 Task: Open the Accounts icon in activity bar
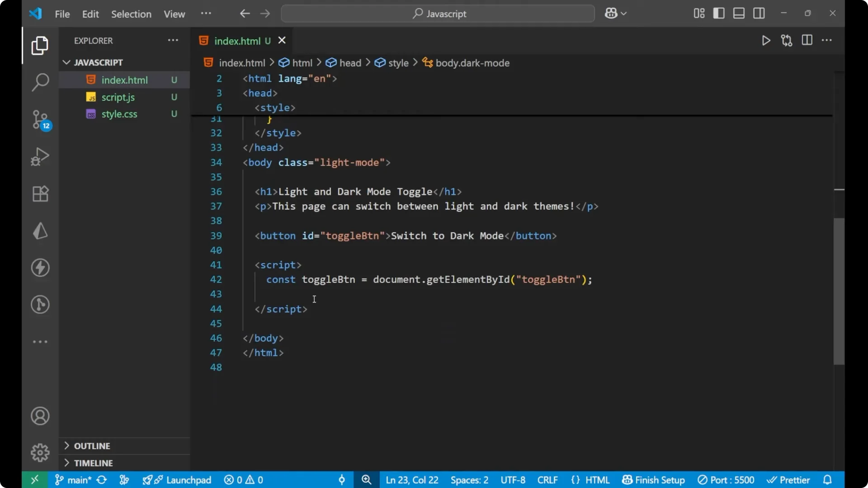point(40,416)
